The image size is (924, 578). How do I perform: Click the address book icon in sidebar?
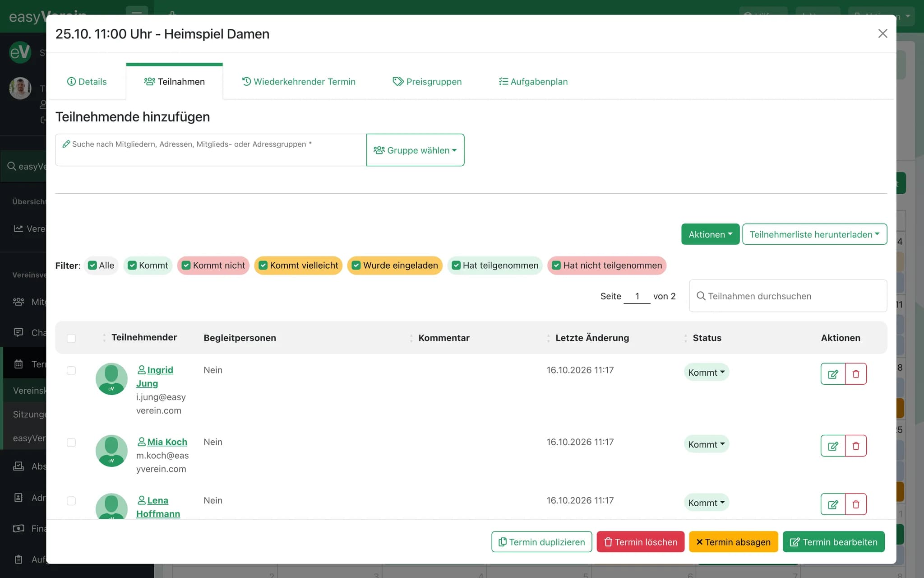click(x=18, y=498)
